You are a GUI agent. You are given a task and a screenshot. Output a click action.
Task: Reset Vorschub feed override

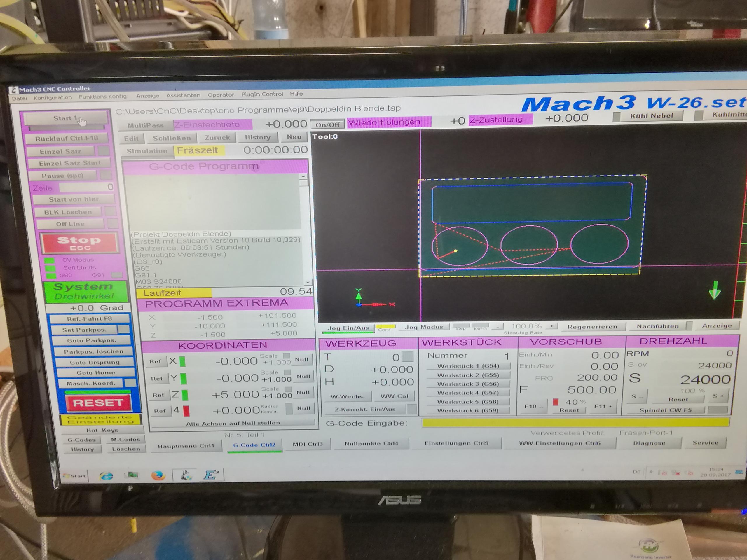pos(569,410)
